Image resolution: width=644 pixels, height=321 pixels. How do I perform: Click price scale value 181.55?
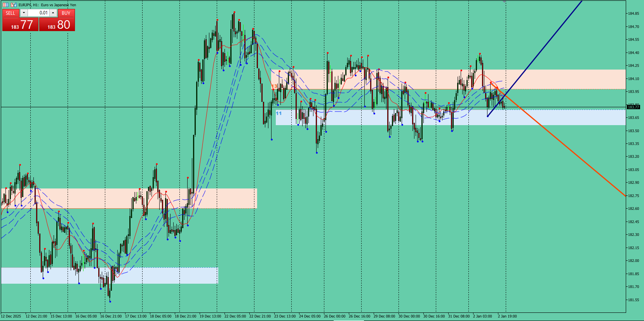(634, 300)
